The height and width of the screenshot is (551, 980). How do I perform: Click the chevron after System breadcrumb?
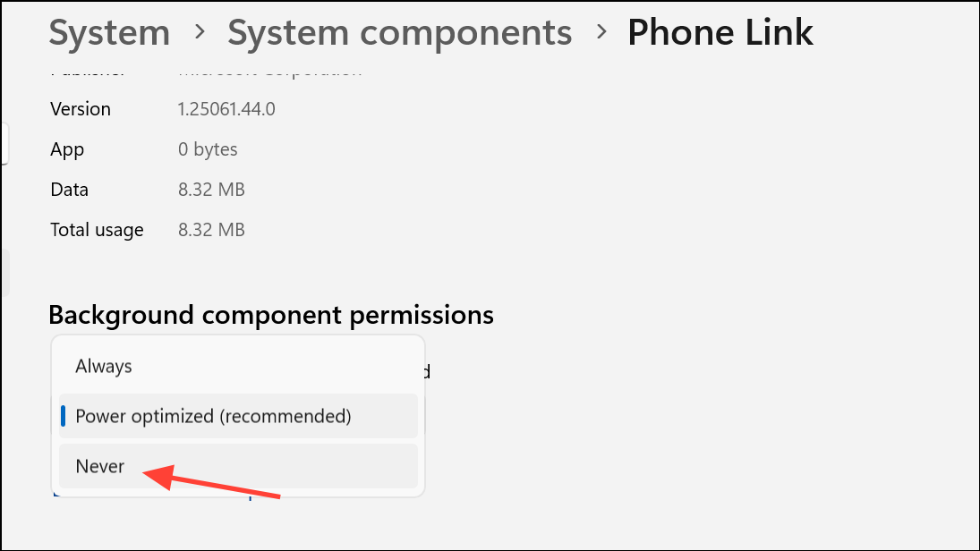200,31
